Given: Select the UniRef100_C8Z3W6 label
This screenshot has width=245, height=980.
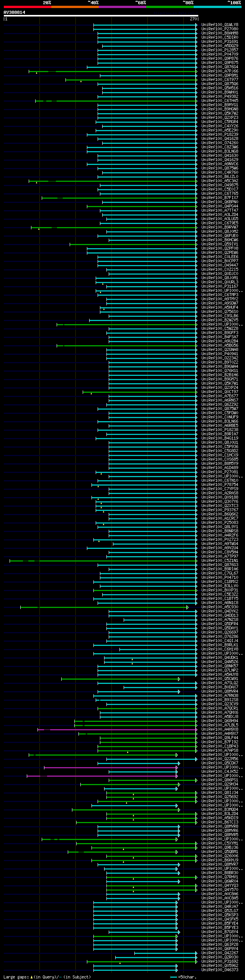Looking at the screenshot, I should coord(220,147).
